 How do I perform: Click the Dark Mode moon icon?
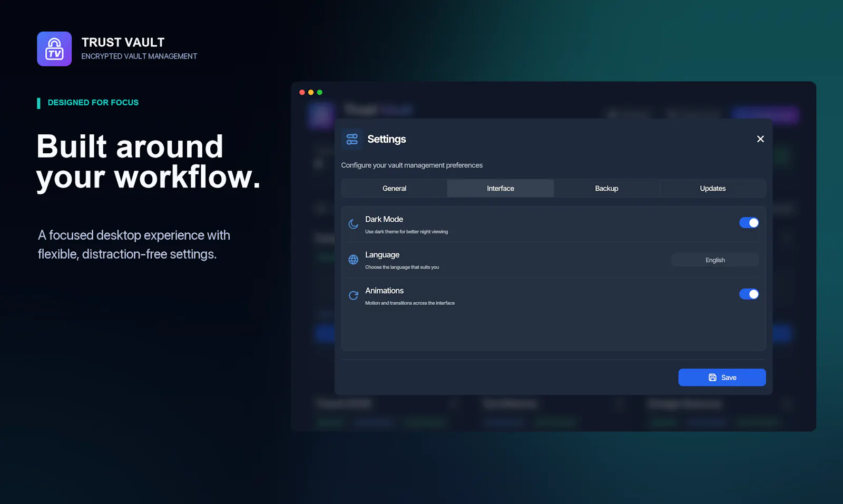click(x=354, y=224)
